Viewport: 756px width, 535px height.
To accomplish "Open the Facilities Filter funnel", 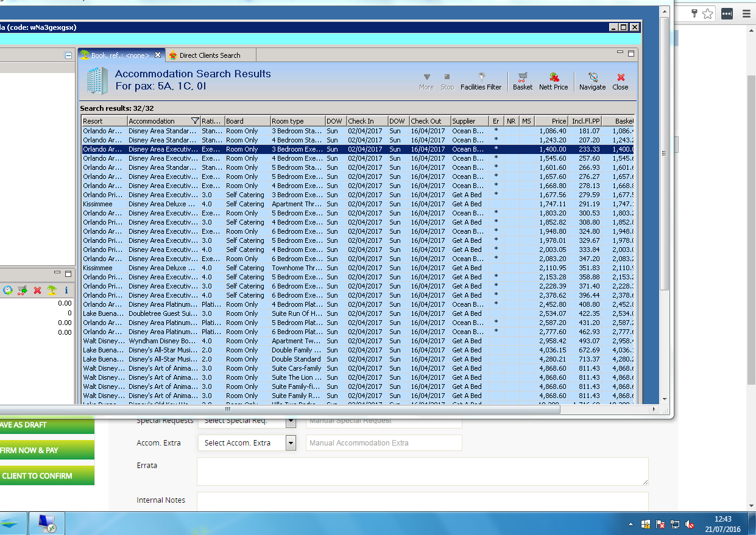I will [481, 77].
